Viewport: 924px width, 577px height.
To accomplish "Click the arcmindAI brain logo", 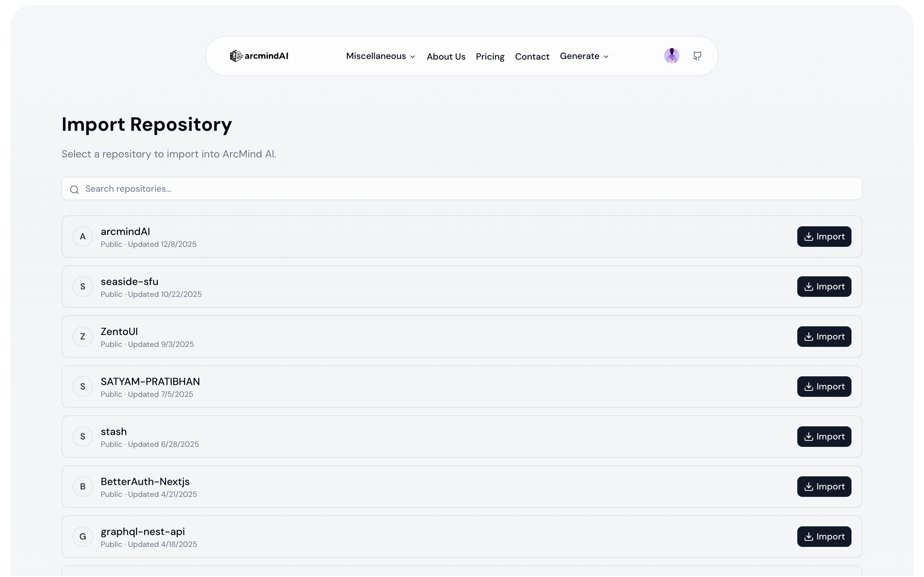I will tap(235, 56).
